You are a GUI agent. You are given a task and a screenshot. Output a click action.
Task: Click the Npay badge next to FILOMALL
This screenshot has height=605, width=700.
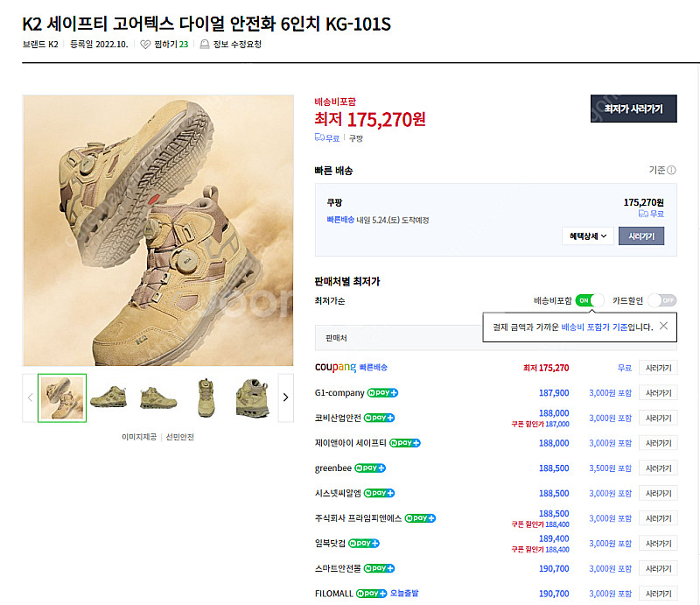371,594
